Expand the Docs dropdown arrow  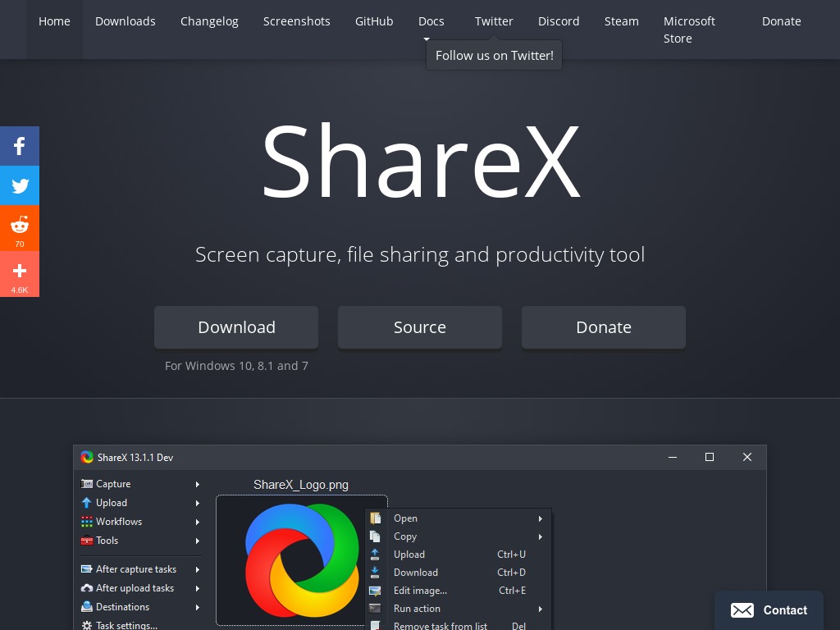pyautogui.click(x=427, y=39)
